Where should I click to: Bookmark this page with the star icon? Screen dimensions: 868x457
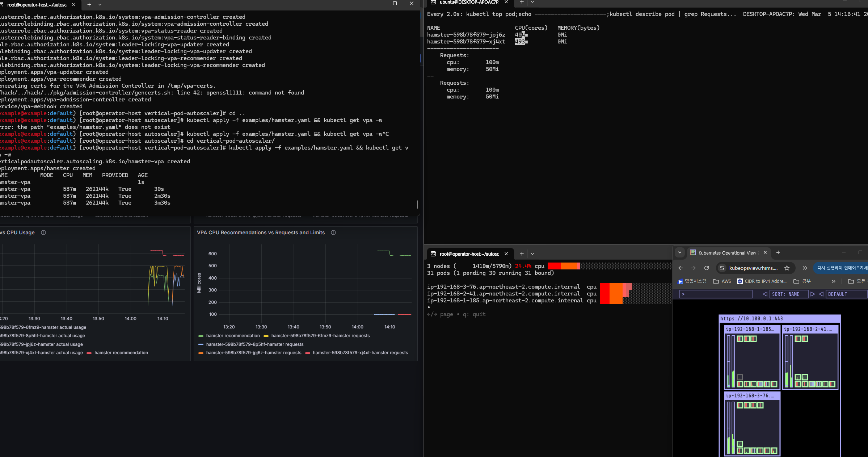pos(787,268)
